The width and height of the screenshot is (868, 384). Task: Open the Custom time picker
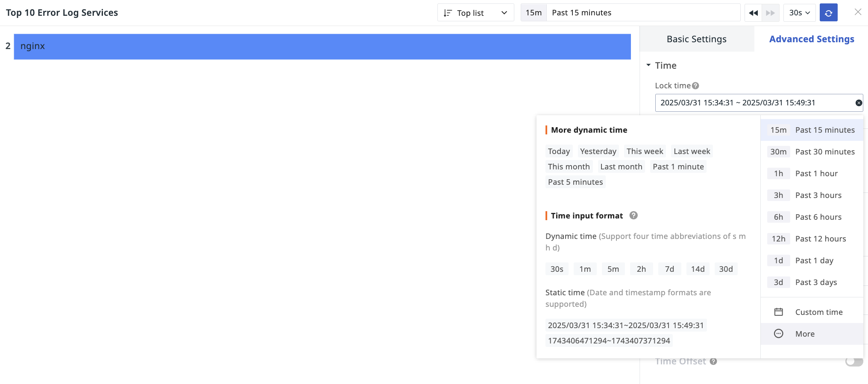click(812, 312)
